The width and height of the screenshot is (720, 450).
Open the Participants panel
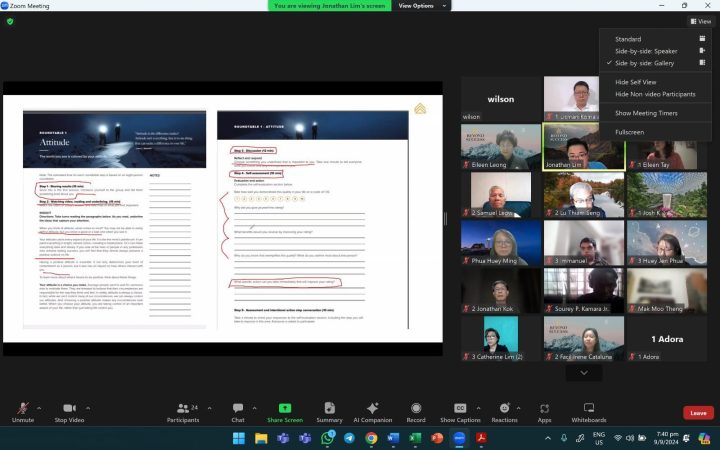[x=182, y=411]
